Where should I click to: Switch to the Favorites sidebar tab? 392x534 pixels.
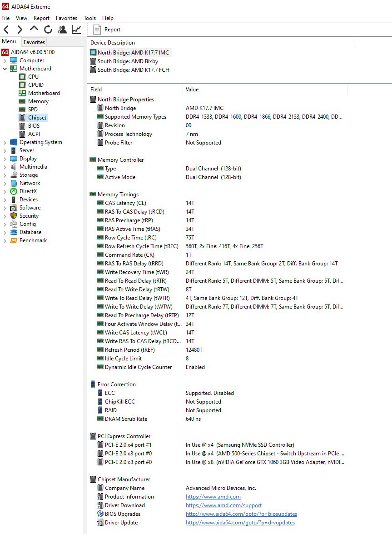[x=34, y=42]
